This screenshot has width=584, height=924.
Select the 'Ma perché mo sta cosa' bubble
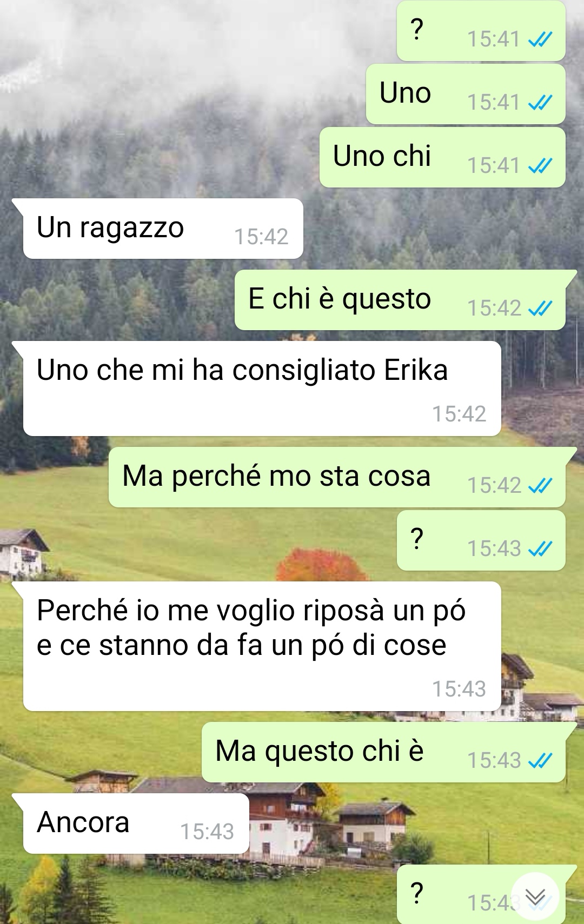click(x=337, y=477)
